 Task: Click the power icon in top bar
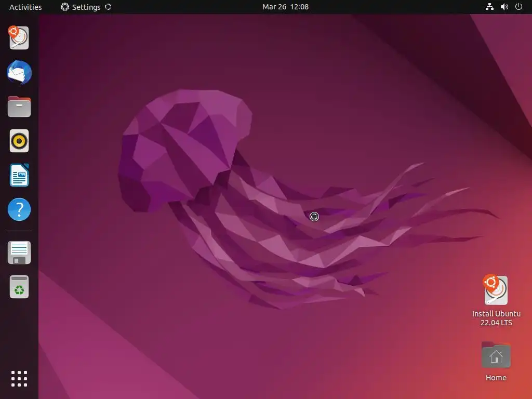pos(519,7)
